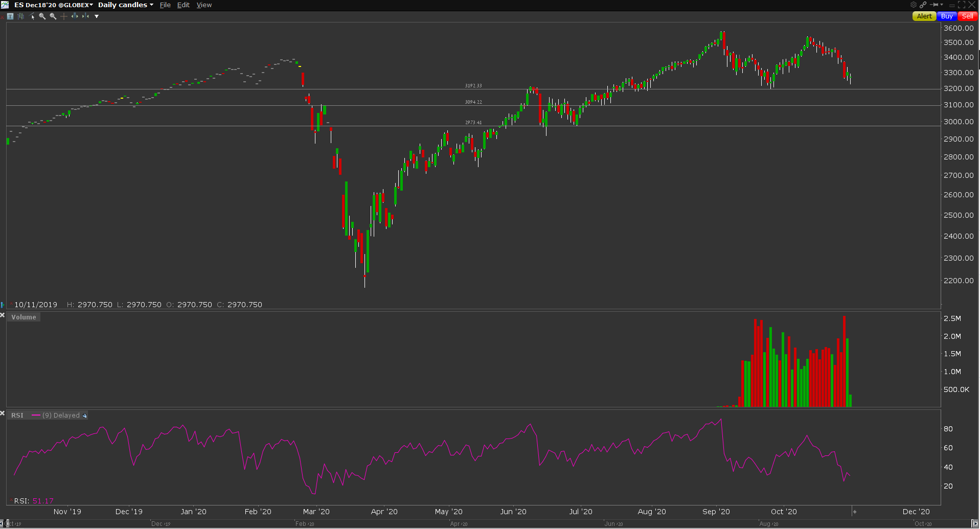Screen dimensions: 980x529
Task: Click the end-of-data marker on time axis
Action: point(854,512)
